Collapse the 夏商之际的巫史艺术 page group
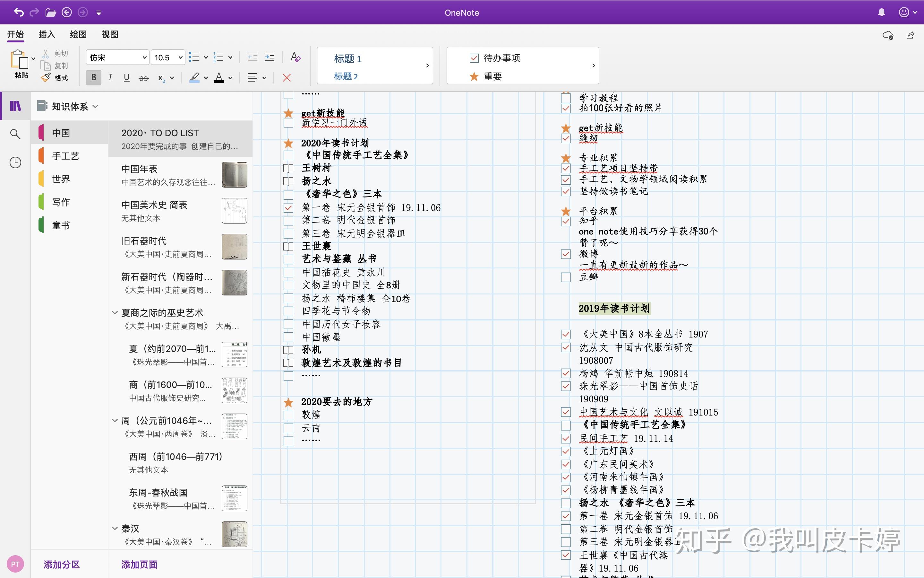This screenshot has width=924, height=578. [x=115, y=313]
